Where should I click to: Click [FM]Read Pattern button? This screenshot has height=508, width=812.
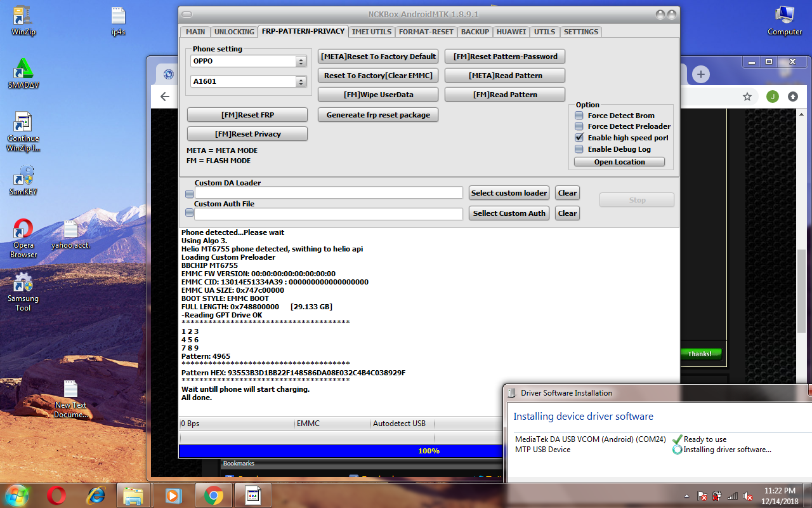pyautogui.click(x=505, y=95)
